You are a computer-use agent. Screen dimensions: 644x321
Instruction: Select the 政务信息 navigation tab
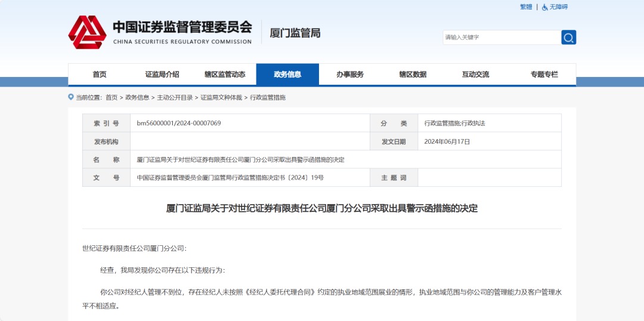pyautogui.click(x=287, y=75)
